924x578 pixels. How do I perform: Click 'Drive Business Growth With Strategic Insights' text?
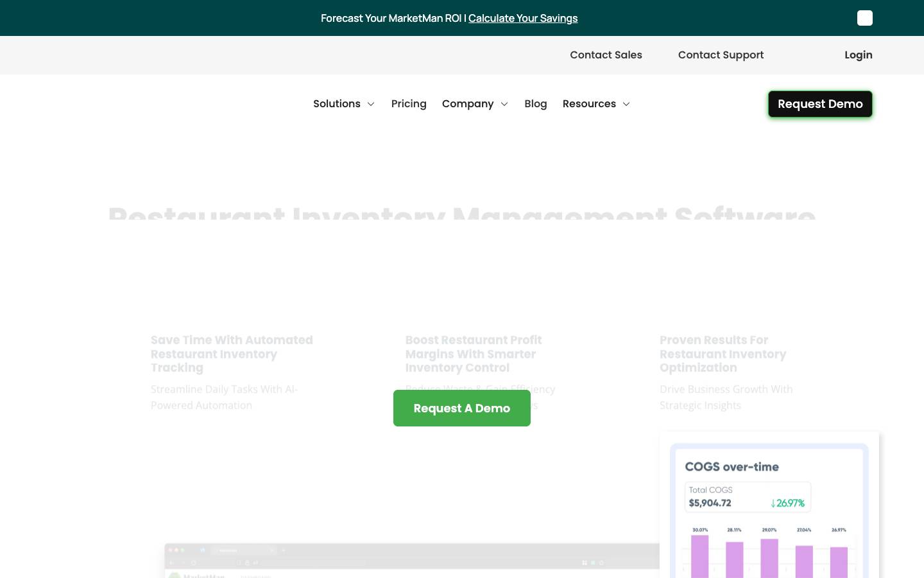(726, 398)
